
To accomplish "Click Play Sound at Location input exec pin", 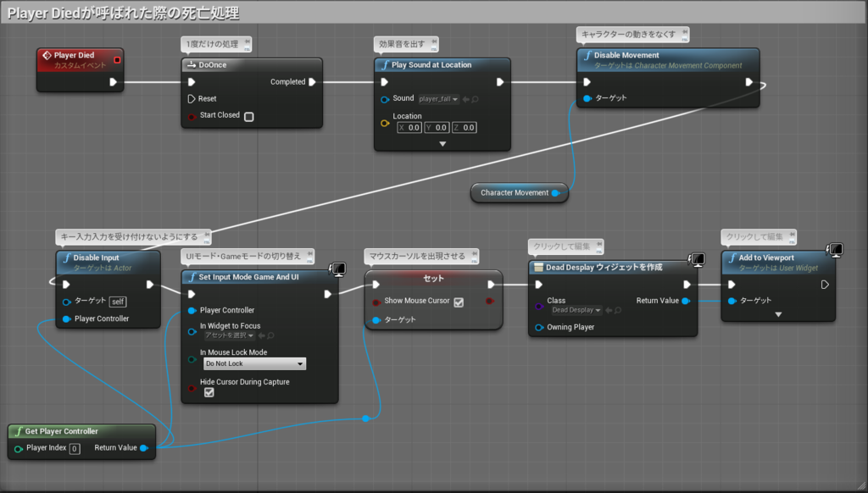I will pos(384,82).
